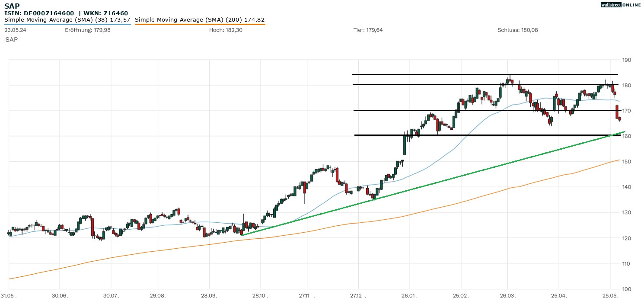Click the 100 price axis label
The width and height of the screenshot is (644, 298).
pyautogui.click(x=626, y=289)
